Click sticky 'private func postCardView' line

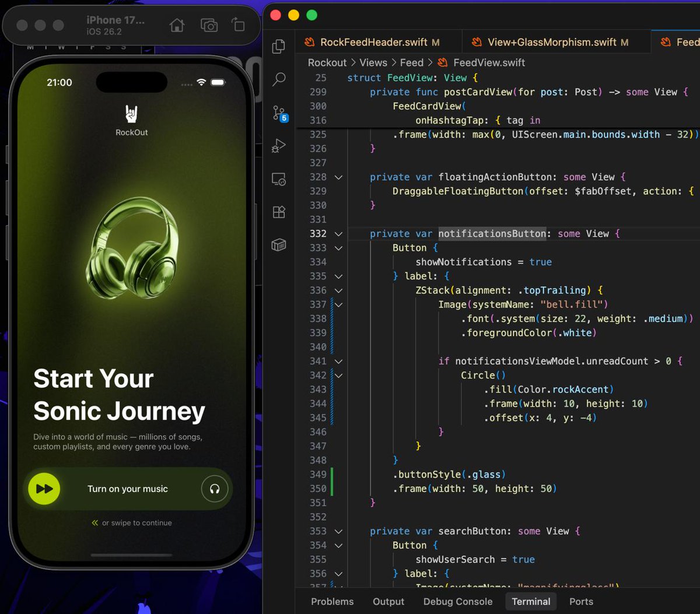[529, 92]
